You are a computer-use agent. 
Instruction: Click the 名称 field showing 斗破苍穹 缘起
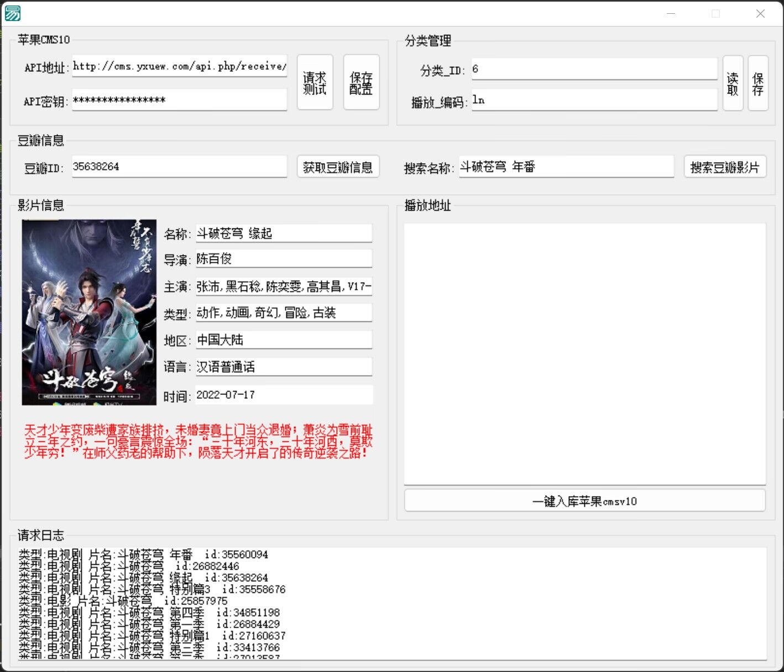pyautogui.click(x=284, y=233)
